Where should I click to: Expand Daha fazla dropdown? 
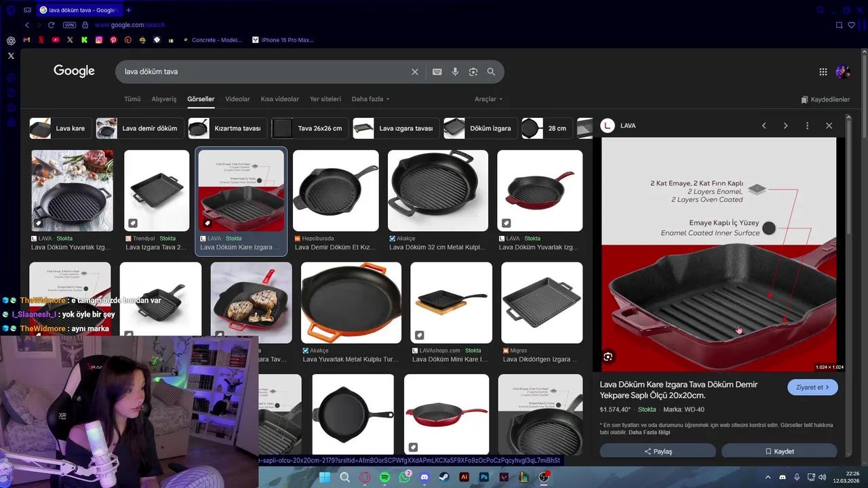(x=370, y=99)
